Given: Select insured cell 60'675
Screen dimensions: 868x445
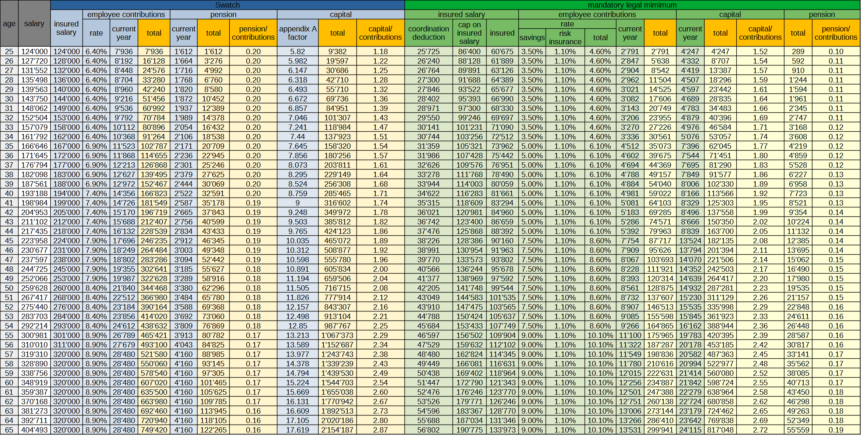Looking at the screenshot, I should tap(502, 51).
